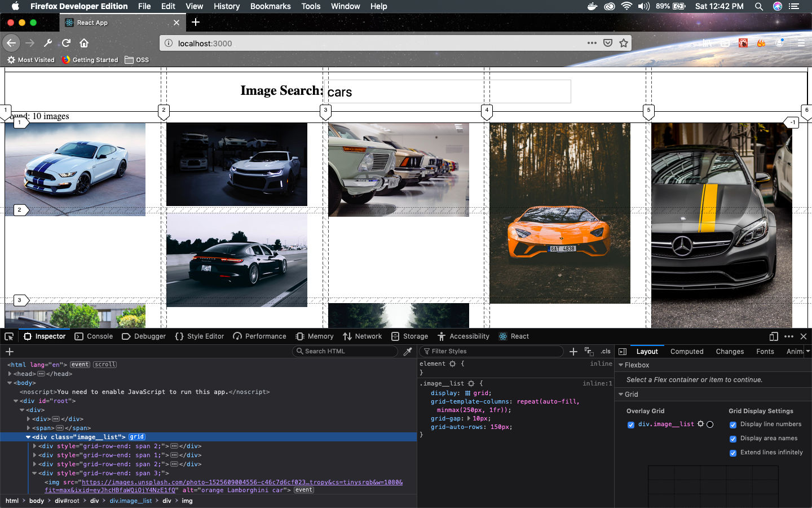Bookmark this page with the star icon
The width and height of the screenshot is (812, 508).
pos(624,43)
